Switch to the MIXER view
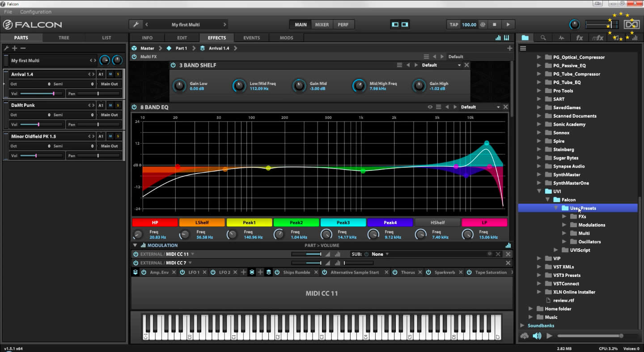Image resolution: width=644 pixels, height=352 pixels. click(322, 25)
